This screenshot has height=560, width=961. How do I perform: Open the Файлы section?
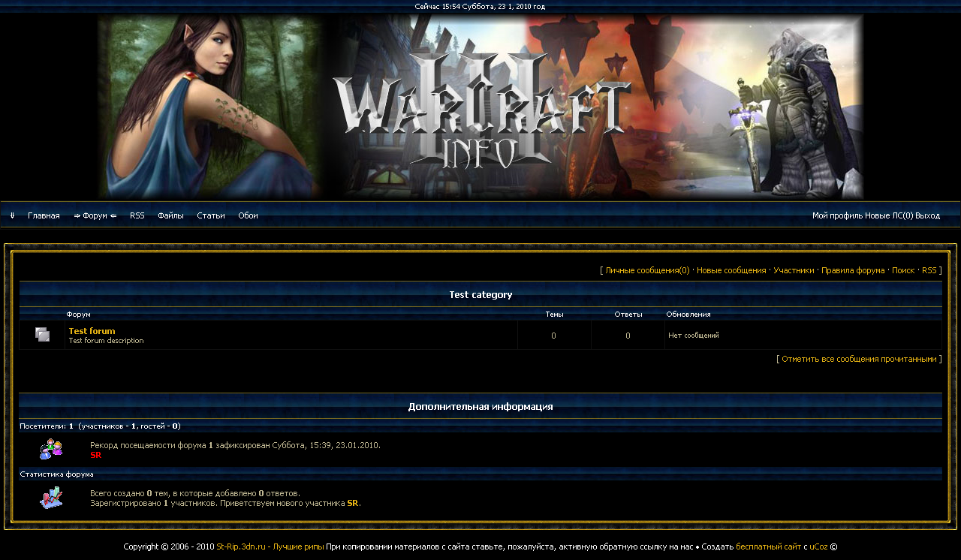[x=170, y=215]
